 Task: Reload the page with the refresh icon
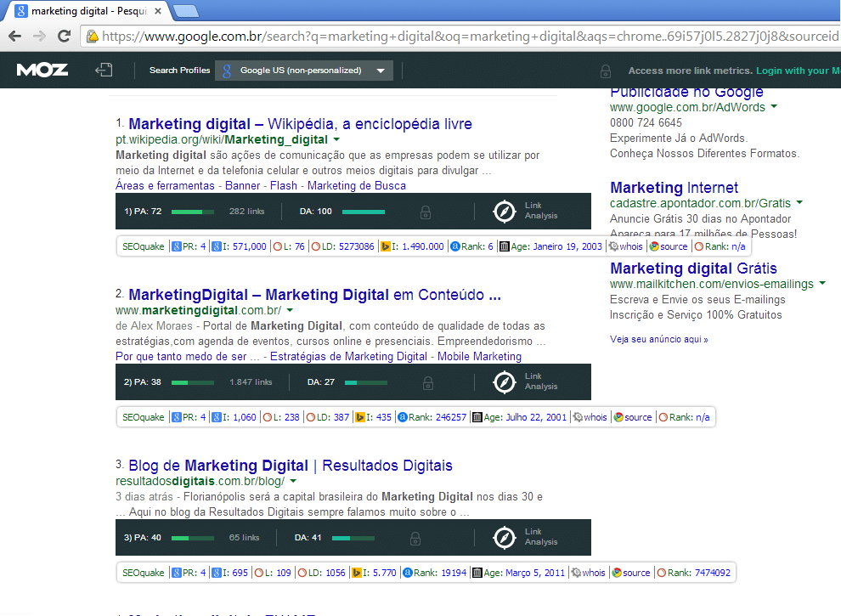click(65, 36)
